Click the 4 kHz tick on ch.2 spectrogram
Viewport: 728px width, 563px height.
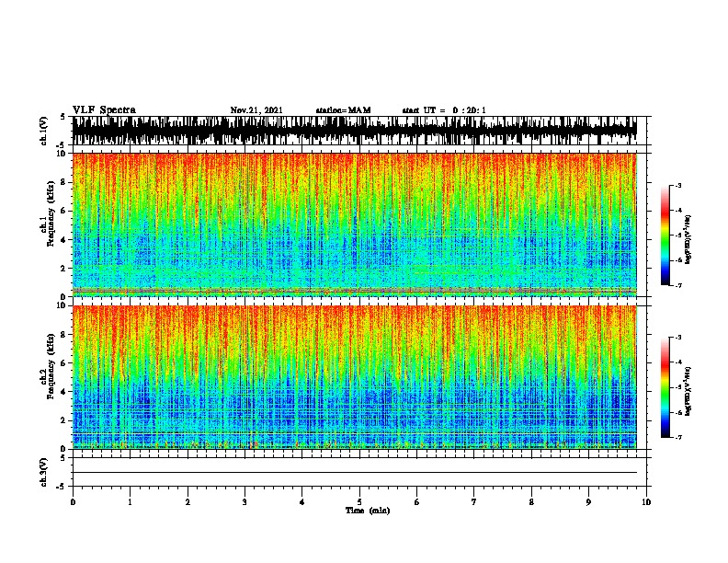point(64,392)
